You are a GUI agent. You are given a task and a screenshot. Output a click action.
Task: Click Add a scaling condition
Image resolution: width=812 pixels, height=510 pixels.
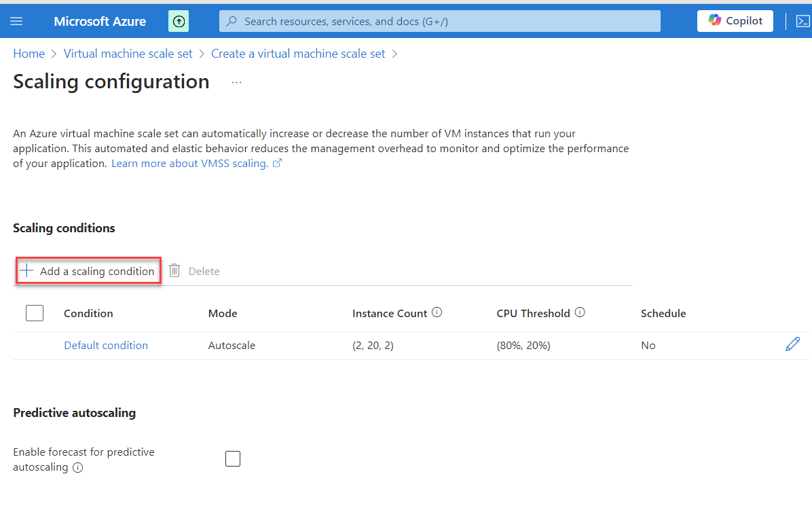pyautogui.click(x=88, y=271)
